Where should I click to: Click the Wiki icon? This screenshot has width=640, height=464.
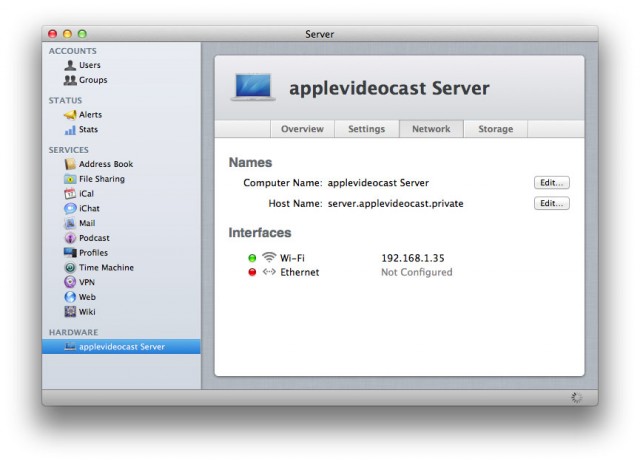tap(70, 312)
